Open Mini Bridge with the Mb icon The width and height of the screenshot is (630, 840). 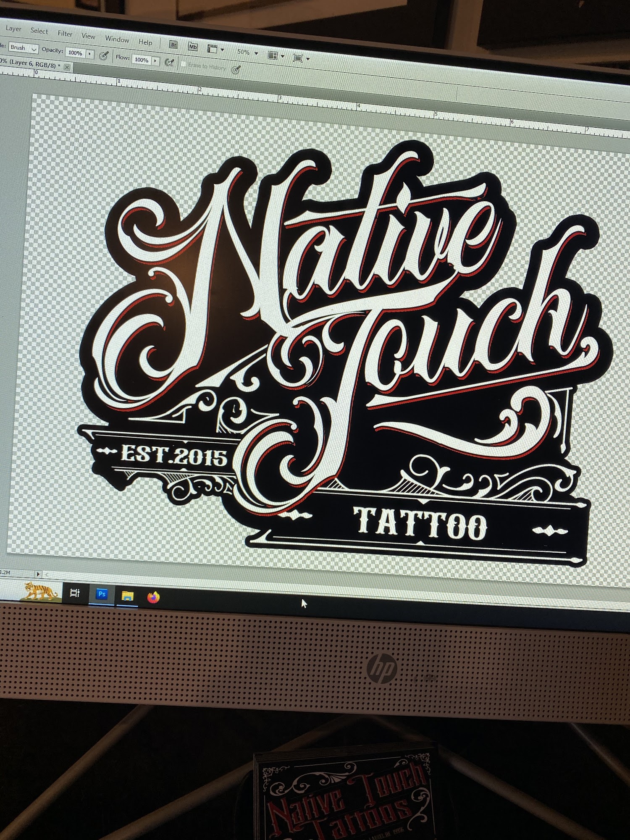coord(193,47)
